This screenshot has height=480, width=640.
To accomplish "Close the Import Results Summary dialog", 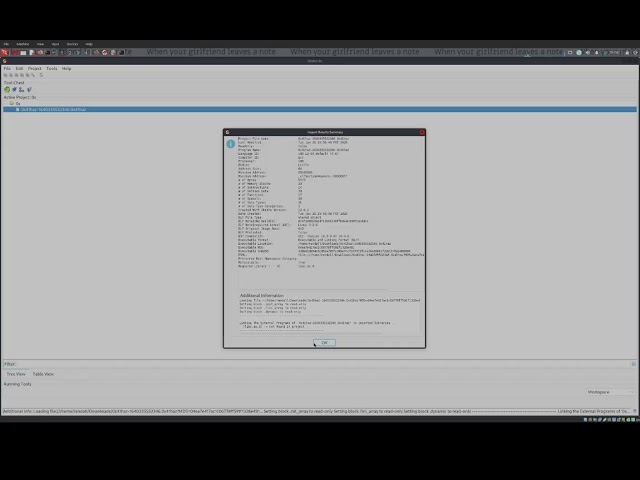I will pos(422,132).
